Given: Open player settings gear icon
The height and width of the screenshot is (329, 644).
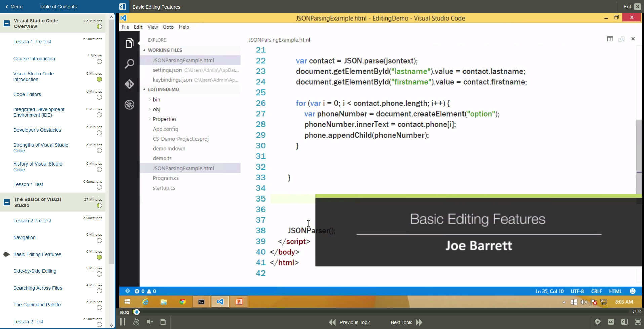Looking at the screenshot, I should pyautogui.click(x=598, y=322).
